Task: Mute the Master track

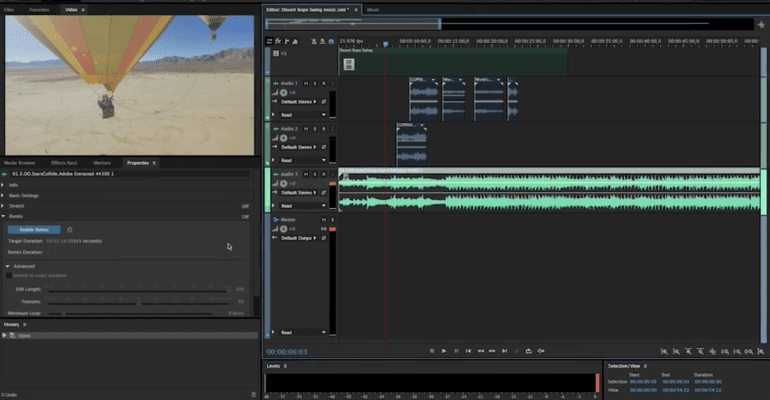Action: point(324,219)
